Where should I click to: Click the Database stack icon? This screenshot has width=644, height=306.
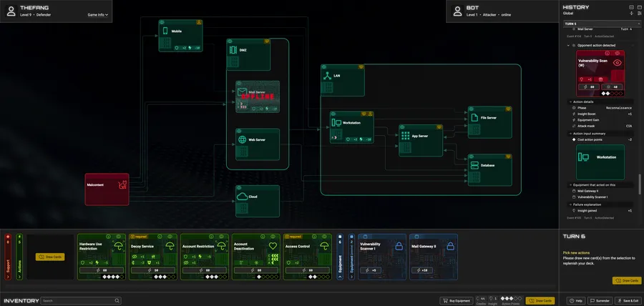[474, 165]
